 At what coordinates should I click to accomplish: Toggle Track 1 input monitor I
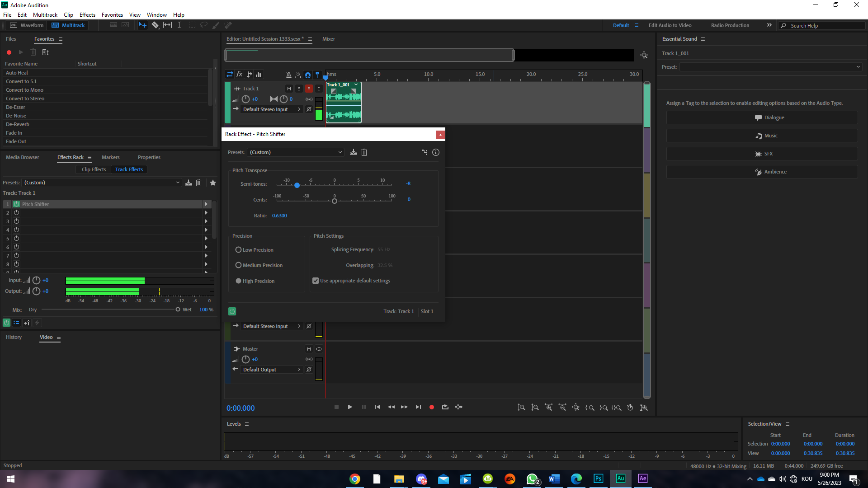(x=319, y=89)
